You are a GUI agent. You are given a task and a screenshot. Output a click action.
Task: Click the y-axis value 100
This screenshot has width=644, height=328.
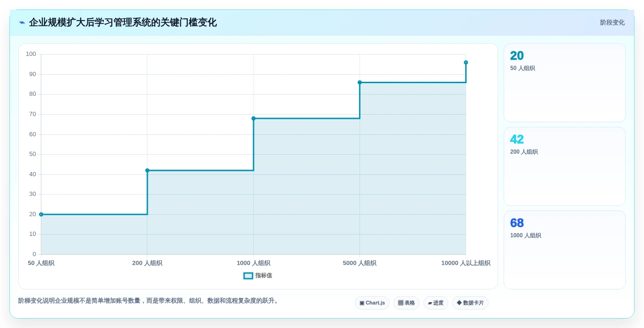pyautogui.click(x=31, y=54)
